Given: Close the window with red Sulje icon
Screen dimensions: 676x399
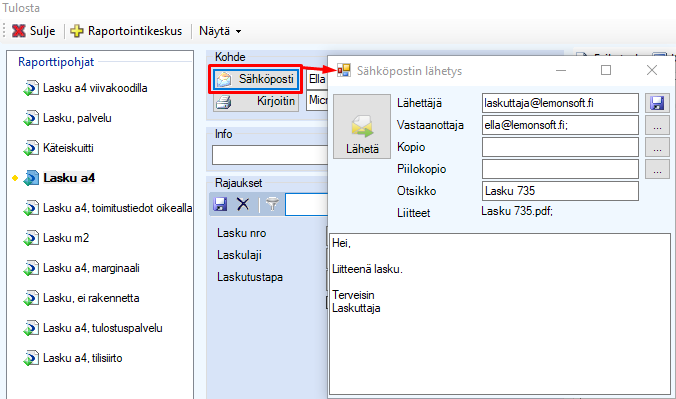Looking at the screenshot, I should click(x=33, y=31).
